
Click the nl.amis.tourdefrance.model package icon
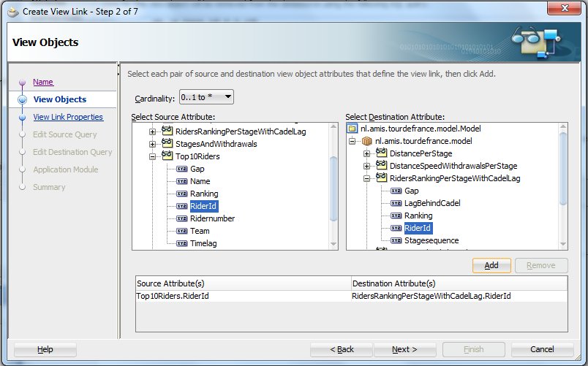coord(367,141)
